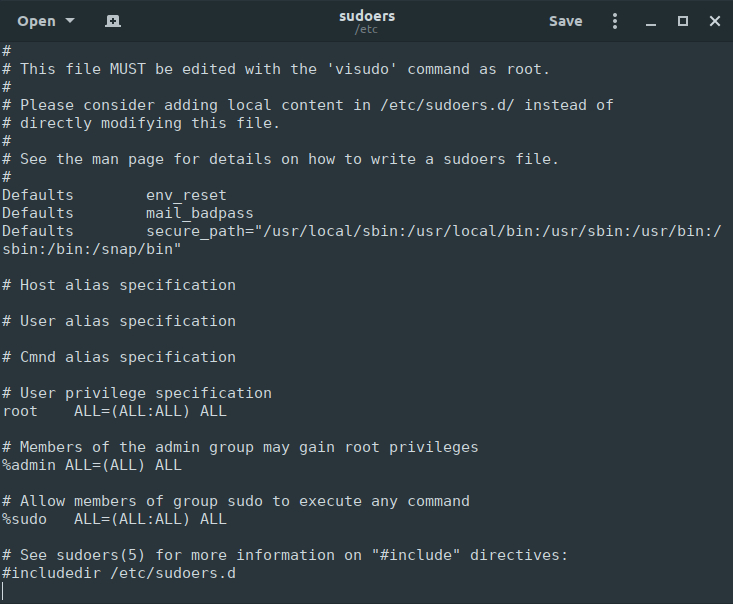
Task: Expand the Open recent files dropdown arrow
Action: click(69, 21)
